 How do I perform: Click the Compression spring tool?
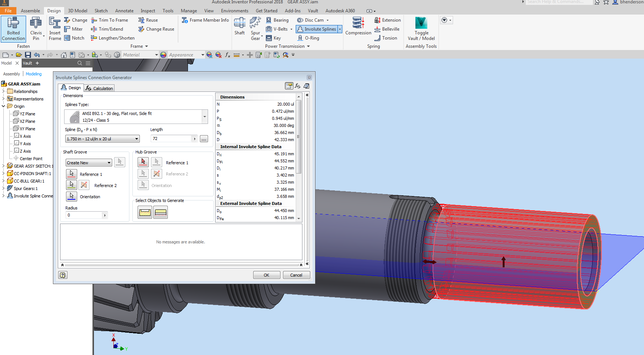coord(358,26)
